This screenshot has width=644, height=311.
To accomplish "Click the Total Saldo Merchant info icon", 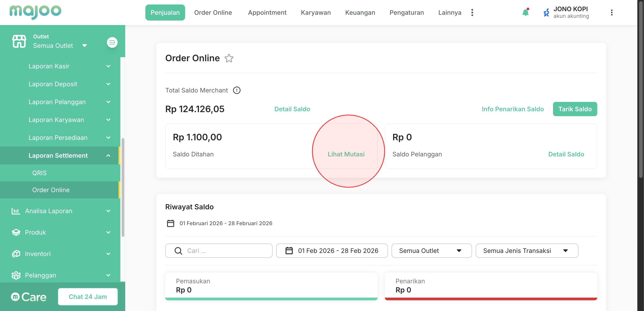I will click(x=237, y=90).
